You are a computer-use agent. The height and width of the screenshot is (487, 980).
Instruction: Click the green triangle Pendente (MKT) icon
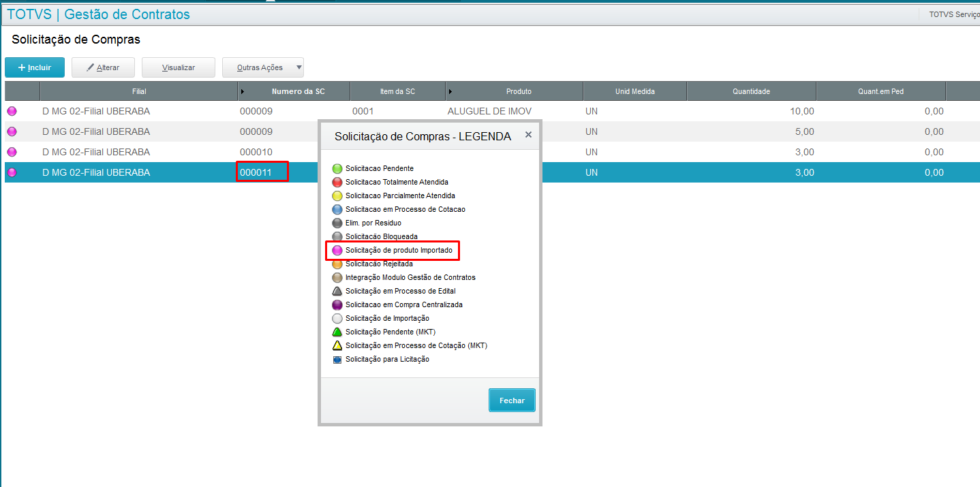point(337,332)
